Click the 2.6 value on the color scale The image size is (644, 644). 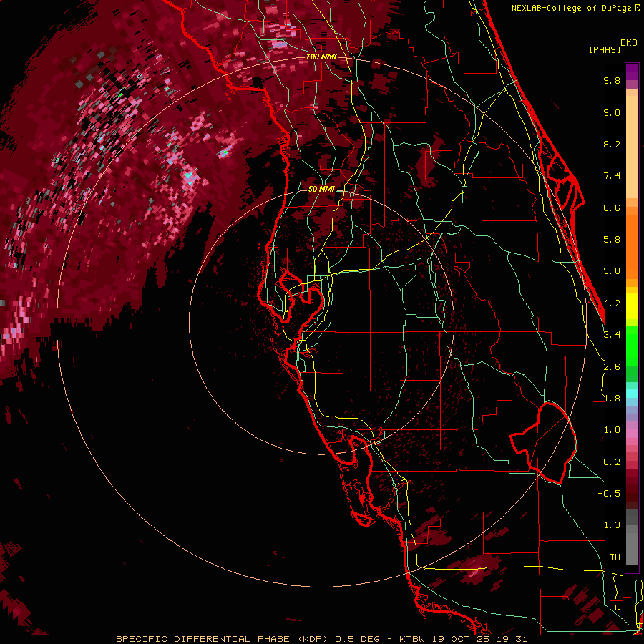612,367
